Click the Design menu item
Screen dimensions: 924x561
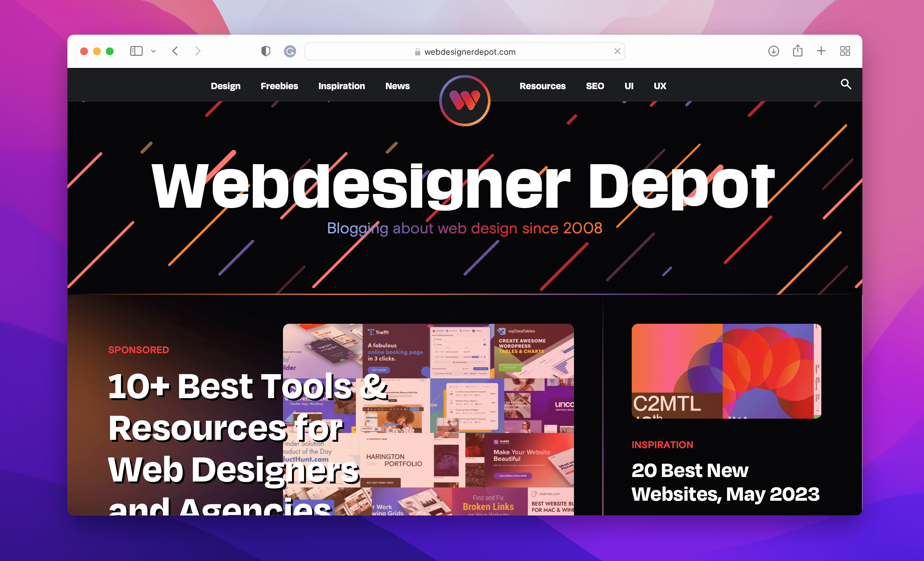coord(225,85)
